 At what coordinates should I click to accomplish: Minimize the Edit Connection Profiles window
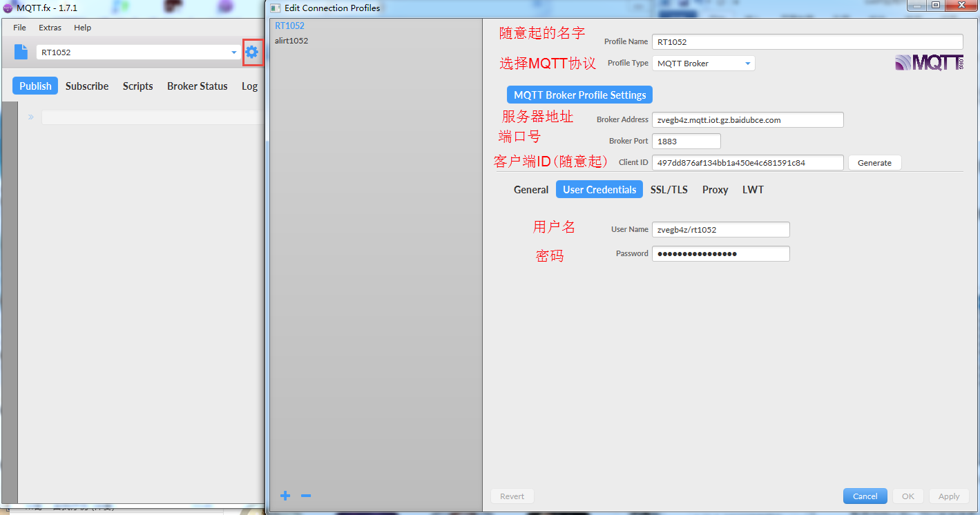[x=917, y=6]
